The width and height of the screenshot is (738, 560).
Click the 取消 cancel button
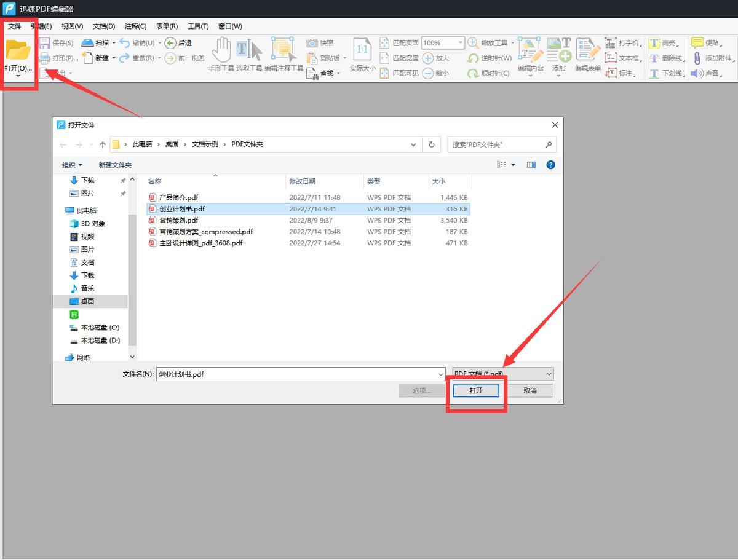pos(530,390)
